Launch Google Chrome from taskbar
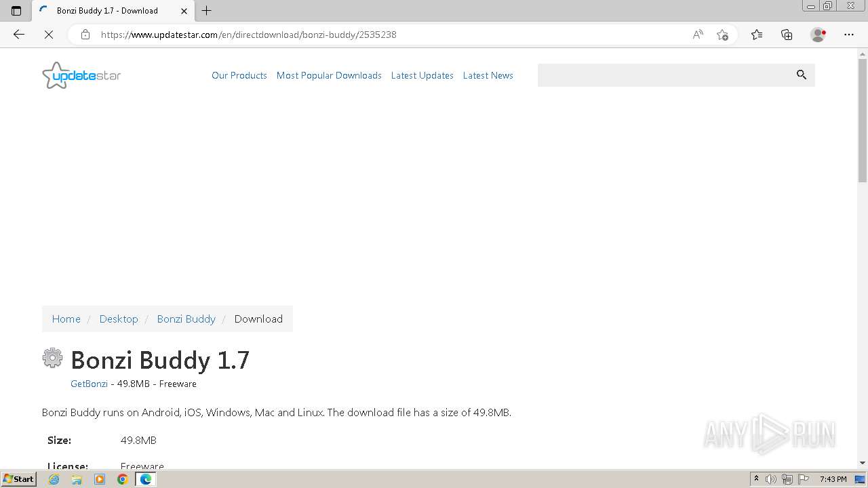 123,479
